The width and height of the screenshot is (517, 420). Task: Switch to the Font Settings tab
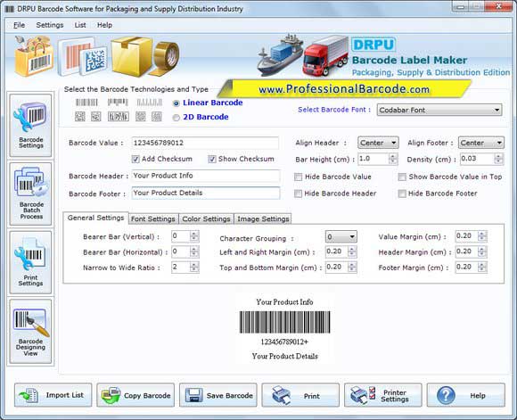(153, 219)
